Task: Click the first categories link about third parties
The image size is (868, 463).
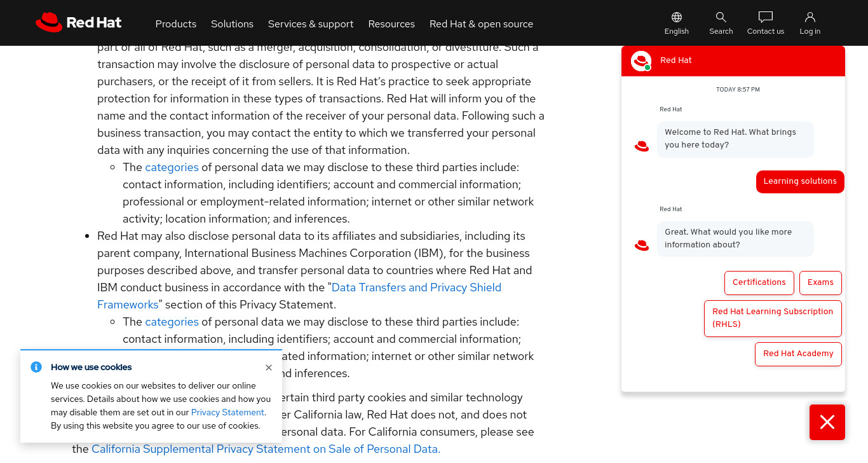Action: (172, 167)
